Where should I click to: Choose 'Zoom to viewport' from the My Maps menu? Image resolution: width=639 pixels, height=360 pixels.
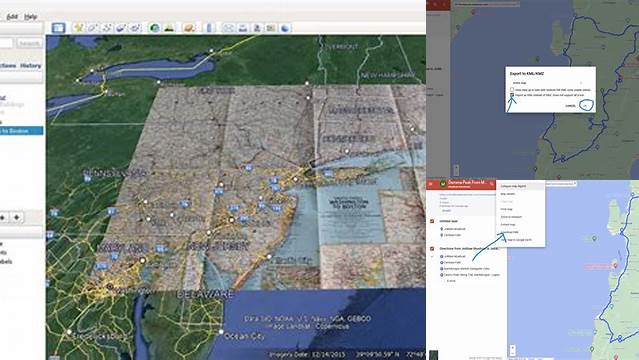[x=511, y=217]
